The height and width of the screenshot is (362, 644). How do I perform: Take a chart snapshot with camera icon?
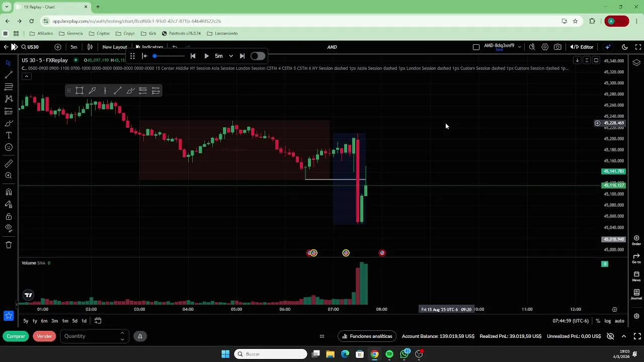tap(557, 47)
